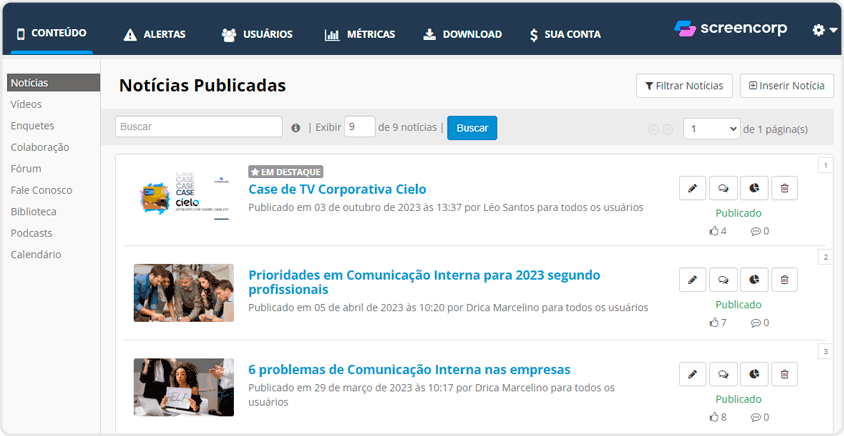The image size is (844, 436).
Task: Open comments for Case de TV Corporativa Cielo
Action: [x=723, y=188]
